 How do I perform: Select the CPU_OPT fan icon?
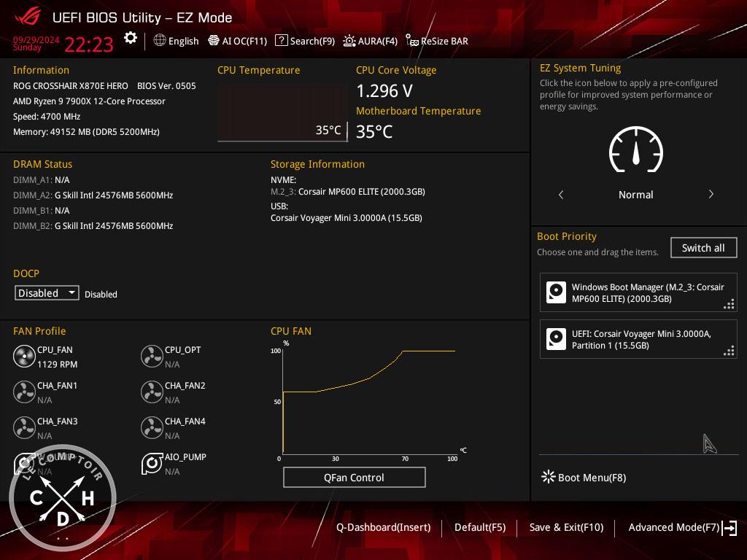tap(152, 357)
